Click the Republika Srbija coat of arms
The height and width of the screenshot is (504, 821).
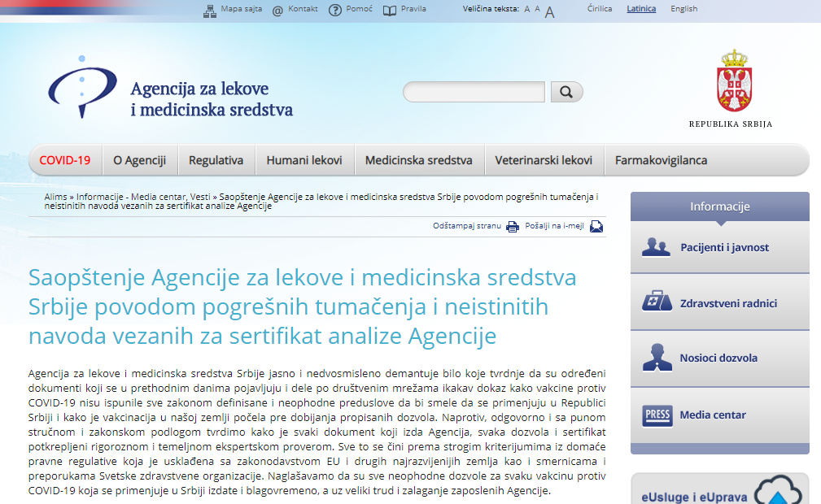click(735, 80)
